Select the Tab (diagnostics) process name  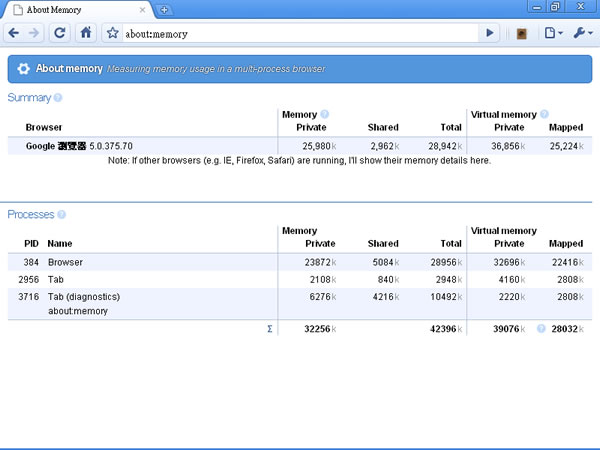pos(84,297)
